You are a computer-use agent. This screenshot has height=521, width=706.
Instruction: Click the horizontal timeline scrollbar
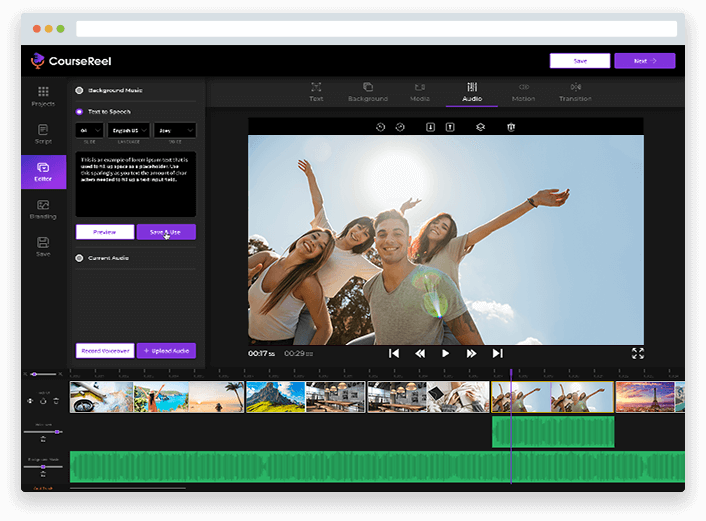pyautogui.click(x=128, y=488)
